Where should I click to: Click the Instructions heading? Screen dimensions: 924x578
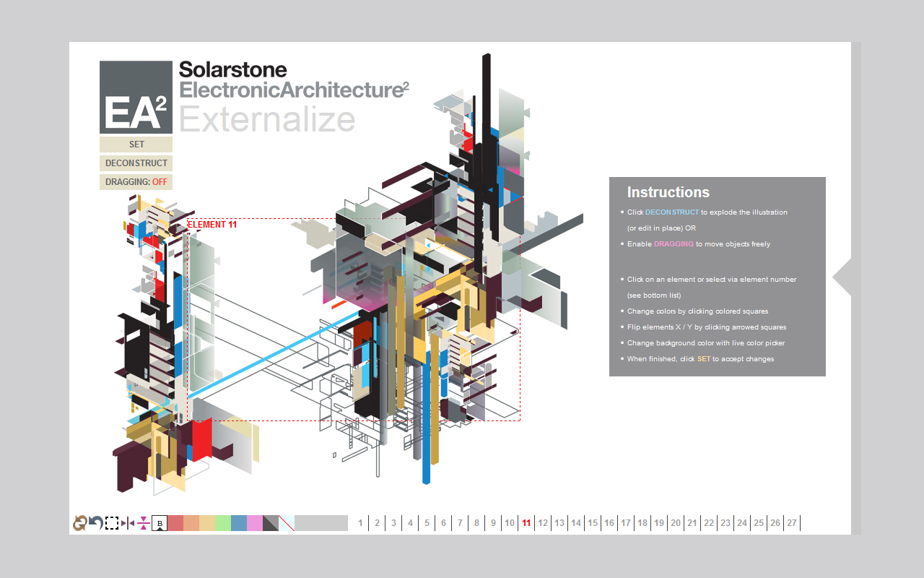(668, 192)
